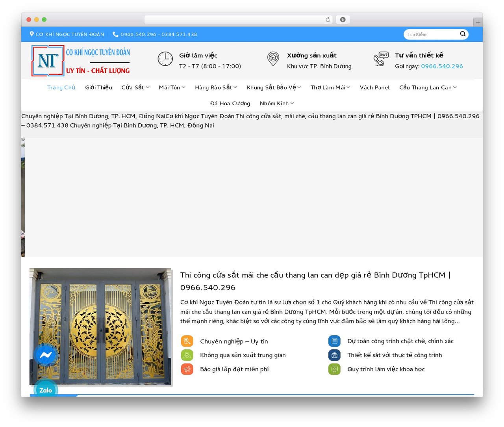The height and width of the screenshot is (427, 504).
Task: Click the red megaphone Báo giá icon
Action: (187, 369)
